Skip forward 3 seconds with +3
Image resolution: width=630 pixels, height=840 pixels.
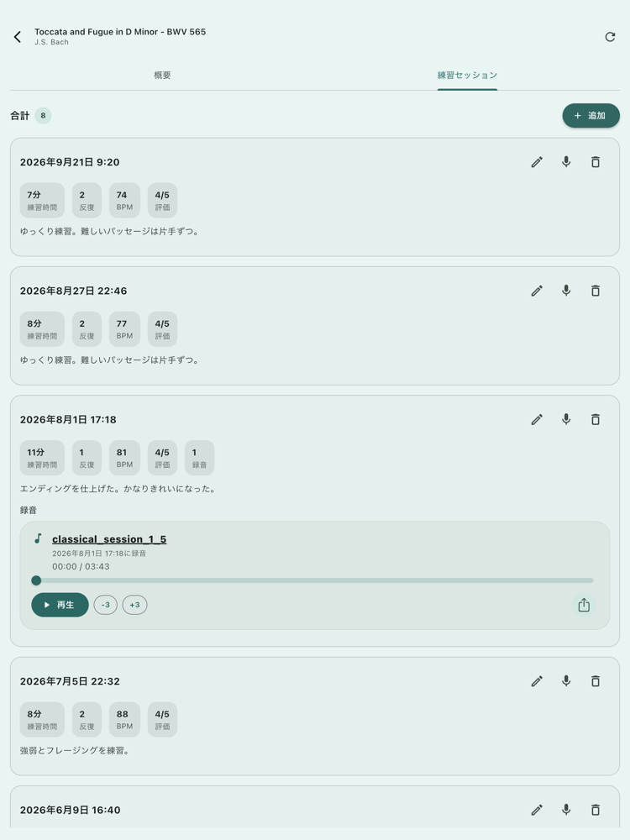click(x=134, y=605)
